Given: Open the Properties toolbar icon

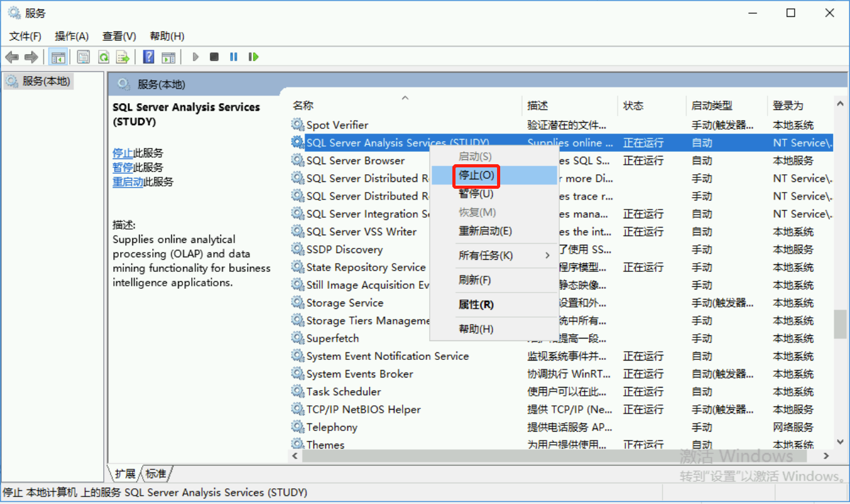Looking at the screenshot, I should point(83,57).
